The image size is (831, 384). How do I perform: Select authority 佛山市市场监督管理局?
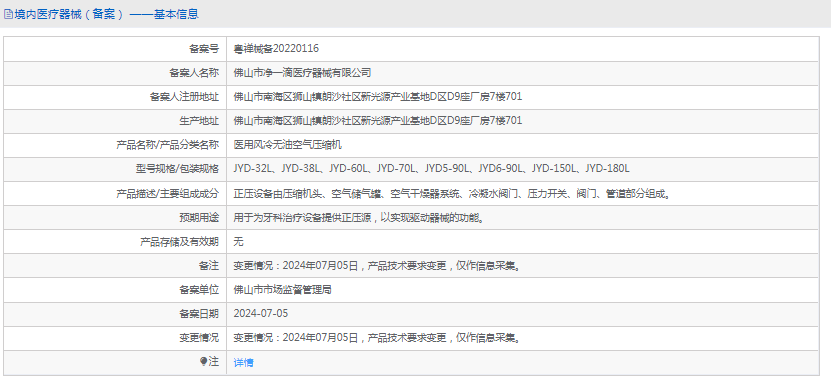[282, 290]
